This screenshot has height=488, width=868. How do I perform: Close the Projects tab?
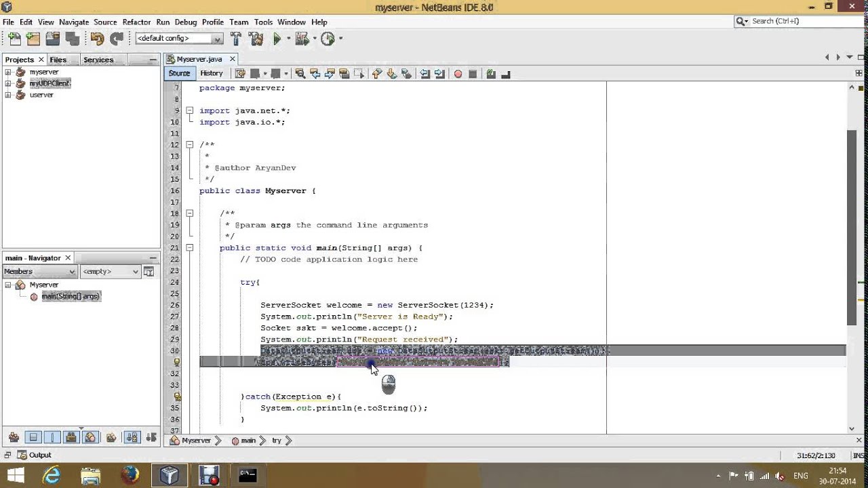point(41,60)
